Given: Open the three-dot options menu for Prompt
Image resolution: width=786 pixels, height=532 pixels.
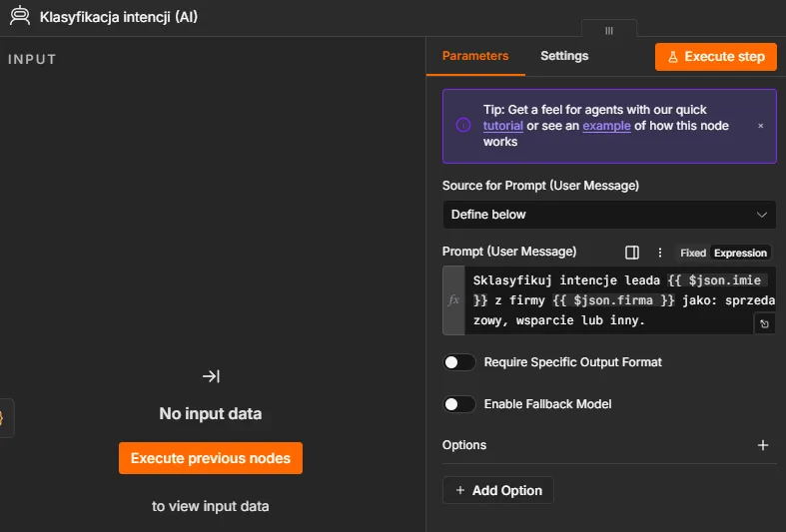Looking at the screenshot, I should pos(660,253).
